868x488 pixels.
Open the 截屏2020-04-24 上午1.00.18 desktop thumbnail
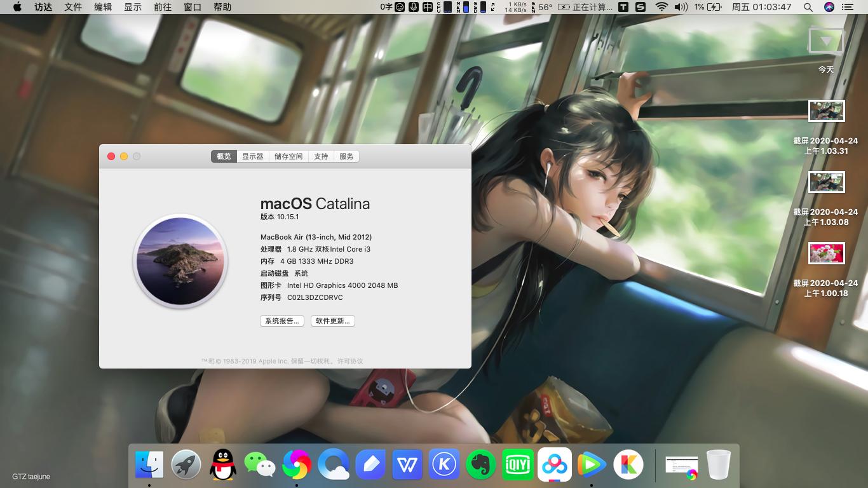(826, 253)
